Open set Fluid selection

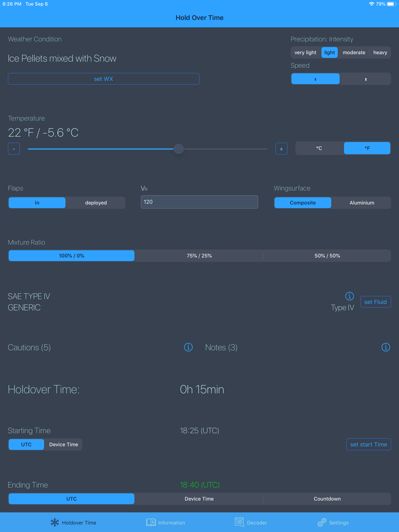[x=375, y=302]
